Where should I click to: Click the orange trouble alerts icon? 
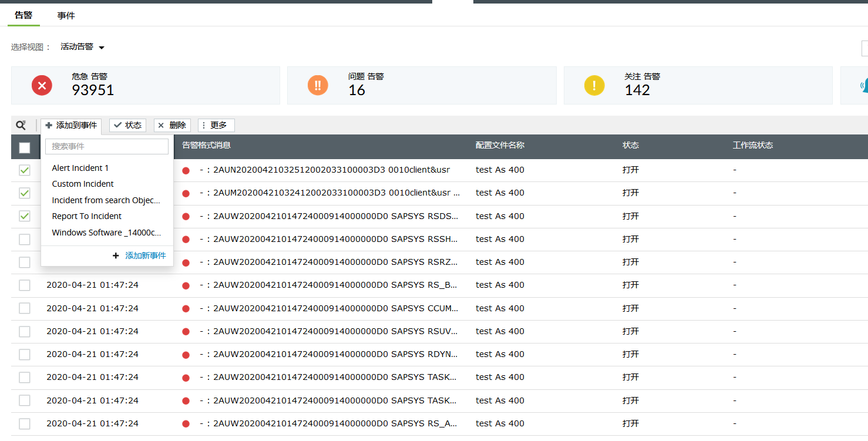318,86
